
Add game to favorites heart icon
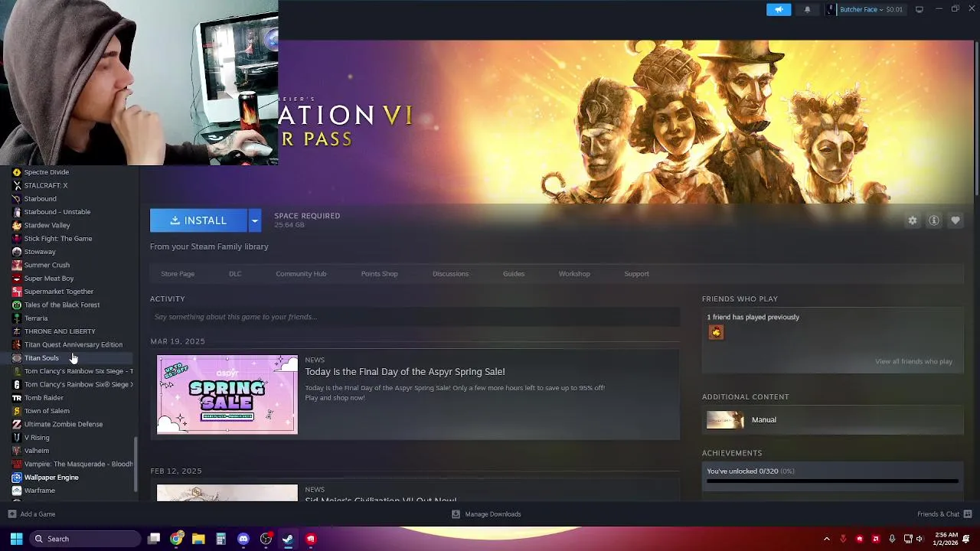(955, 220)
